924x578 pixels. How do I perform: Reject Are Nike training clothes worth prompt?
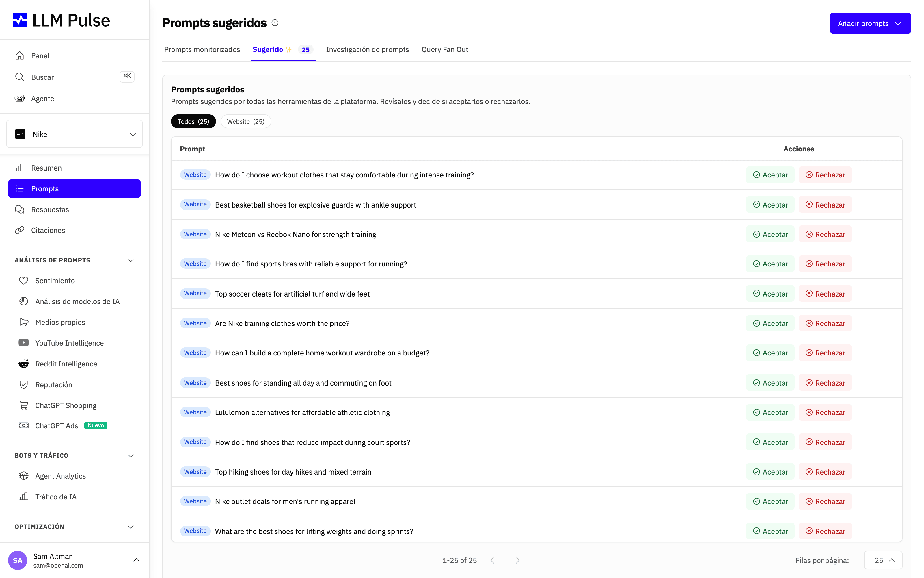(x=825, y=323)
